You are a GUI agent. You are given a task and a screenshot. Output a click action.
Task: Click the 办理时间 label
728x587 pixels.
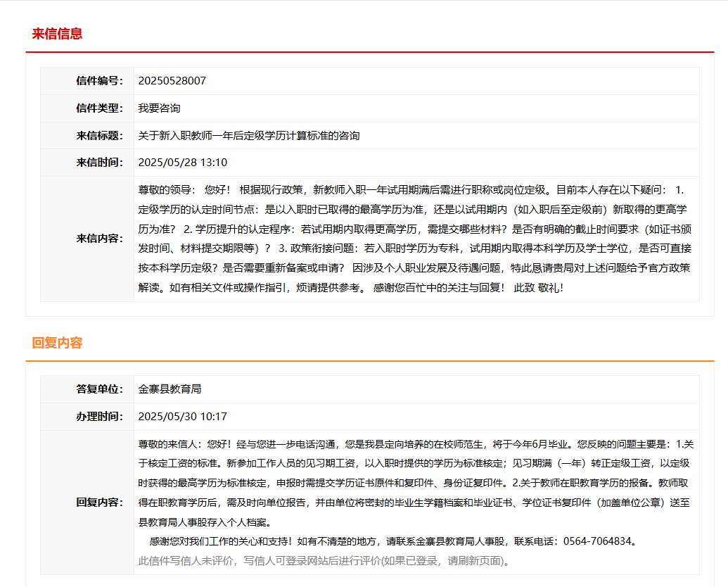pyautogui.click(x=99, y=417)
